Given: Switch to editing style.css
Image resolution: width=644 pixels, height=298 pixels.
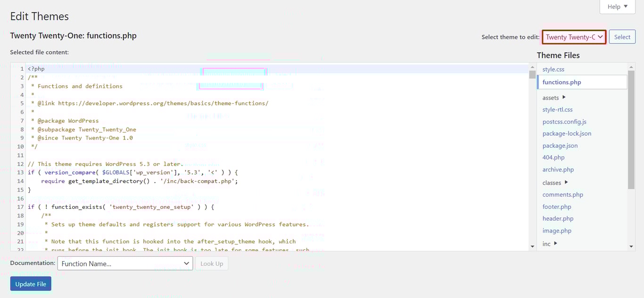Looking at the screenshot, I should click(x=553, y=69).
